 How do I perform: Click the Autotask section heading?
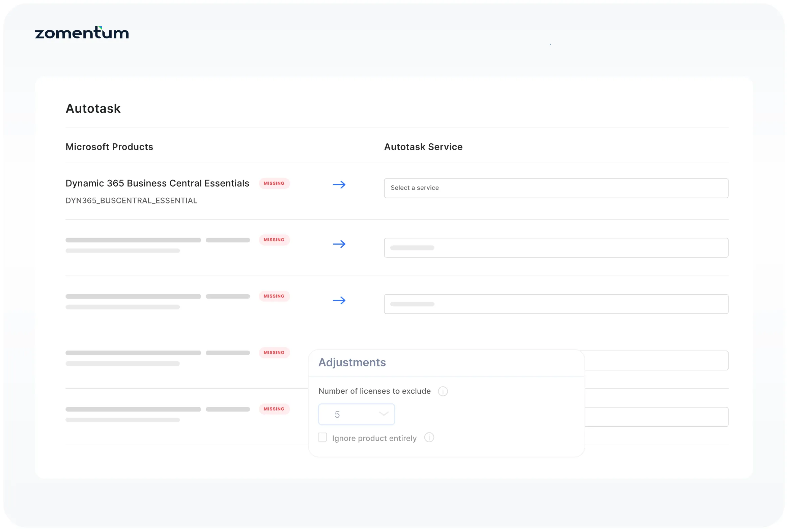point(93,109)
